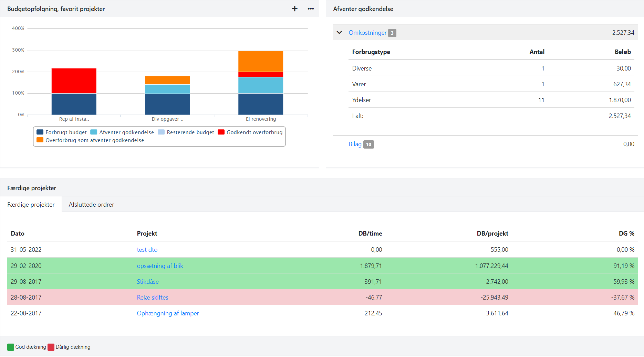This screenshot has width=644, height=357.
Task: Toggle Resterende budget legend swatch
Action: [161, 132]
